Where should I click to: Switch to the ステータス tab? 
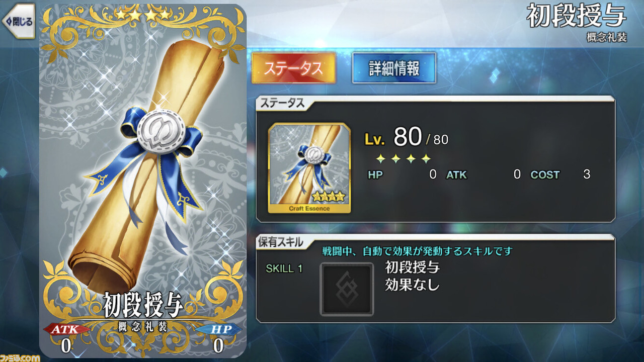(x=293, y=68)
